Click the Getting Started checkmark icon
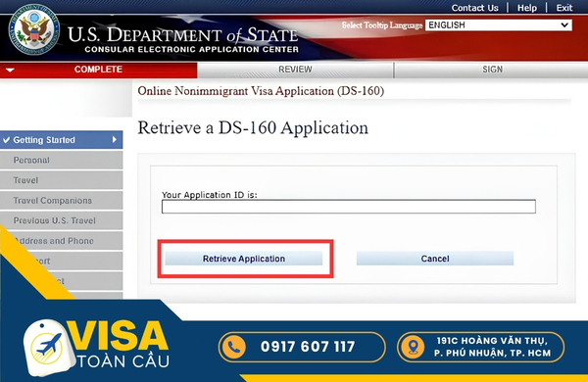The width and height of the screenshot is (588, 382). click(7, 140)
